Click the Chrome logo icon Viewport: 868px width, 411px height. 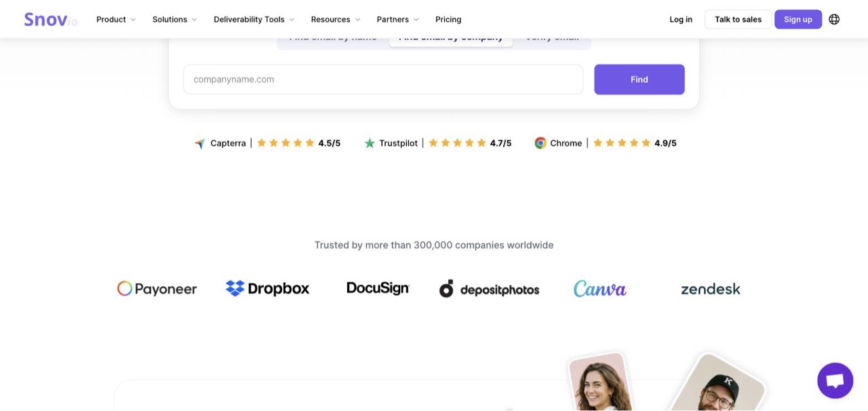coord(540,143)
